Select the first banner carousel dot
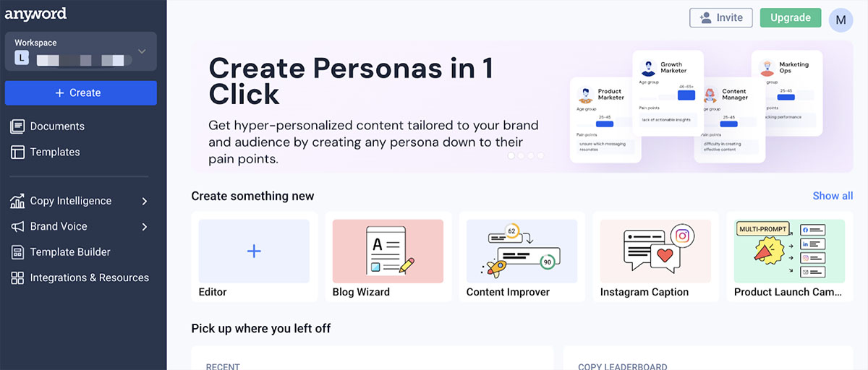 coord(511,155)
